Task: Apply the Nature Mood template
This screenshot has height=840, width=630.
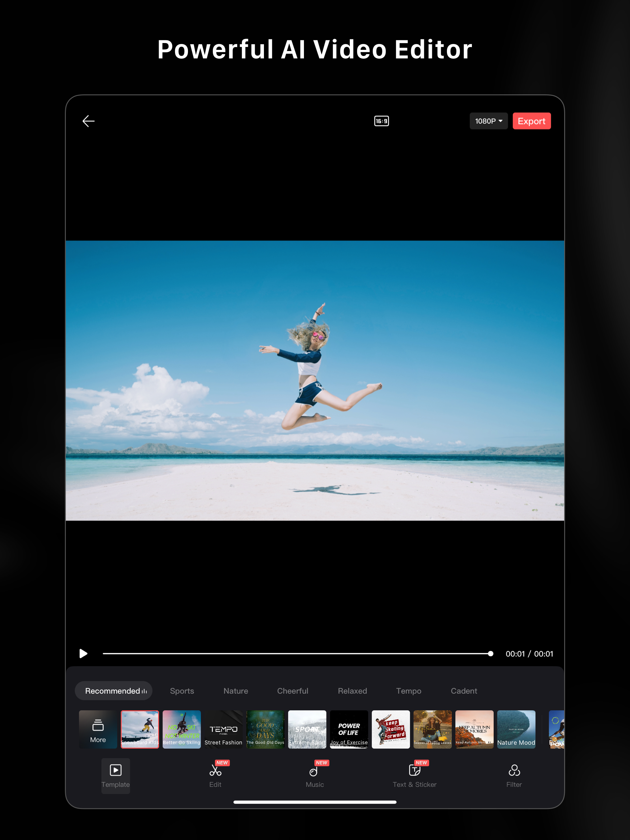Action: pos(516,729)
